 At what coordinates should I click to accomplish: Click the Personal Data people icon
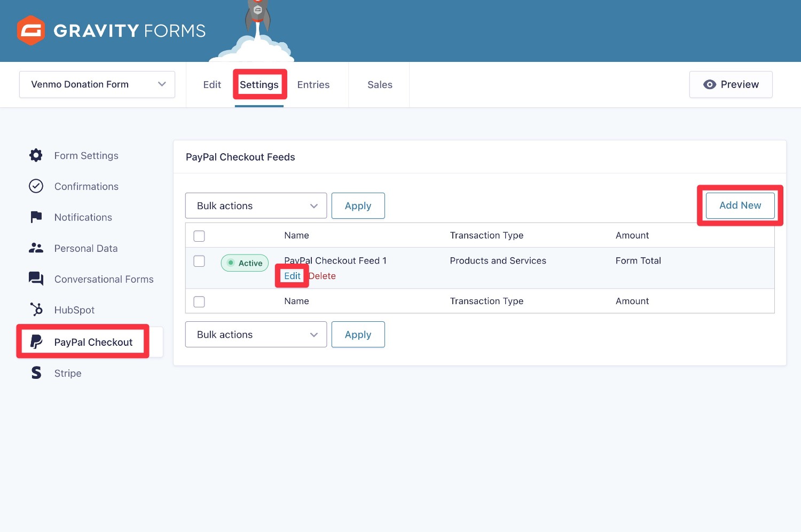click(x=36, y=248)
